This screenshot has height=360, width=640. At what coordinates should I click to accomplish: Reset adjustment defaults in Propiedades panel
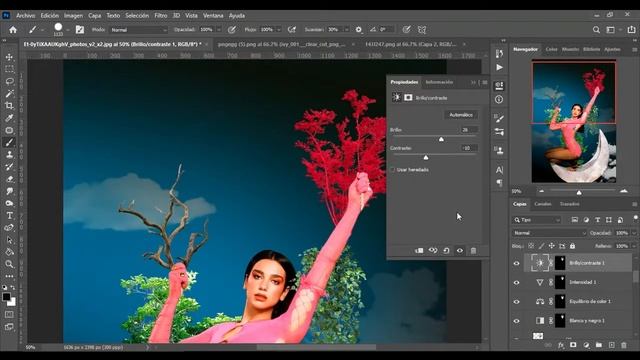point(446,251)
